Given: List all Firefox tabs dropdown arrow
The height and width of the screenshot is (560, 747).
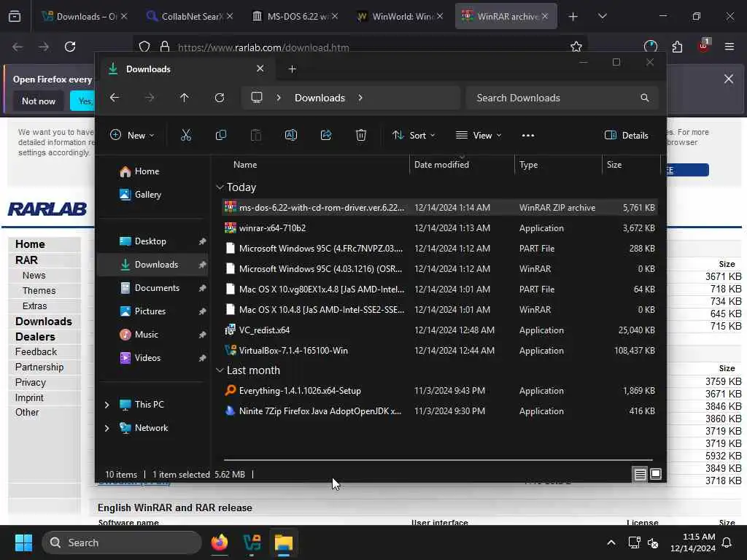Looking at the screenshot, I should pos(602,17).
